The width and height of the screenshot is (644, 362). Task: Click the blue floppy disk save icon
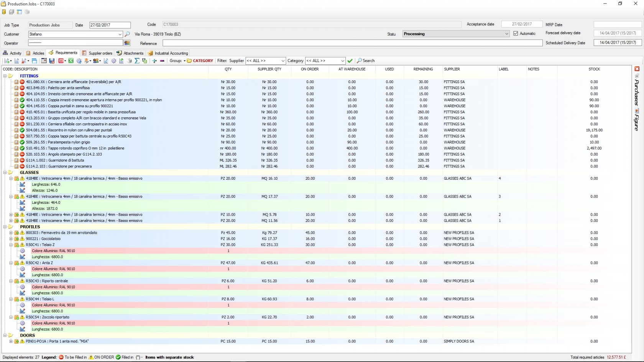pos(52,61)
